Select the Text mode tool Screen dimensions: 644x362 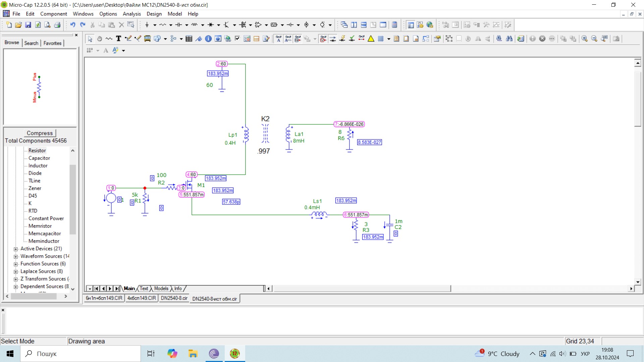pos(118,39)
